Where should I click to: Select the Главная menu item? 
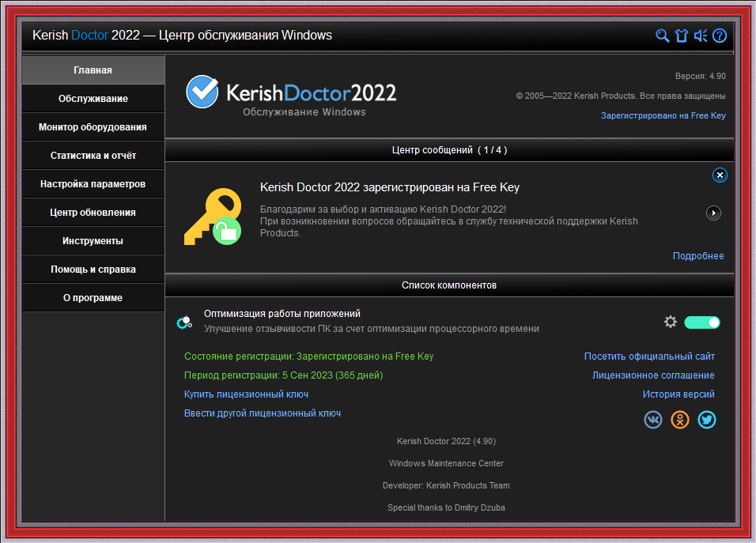[x=93, y=70]
